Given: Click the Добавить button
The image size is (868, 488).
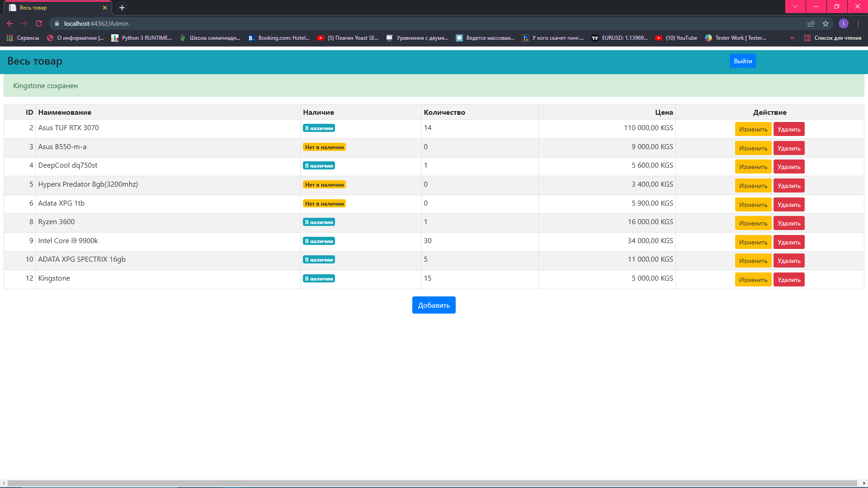Looking at the screenshot, I should coord(434,305).
